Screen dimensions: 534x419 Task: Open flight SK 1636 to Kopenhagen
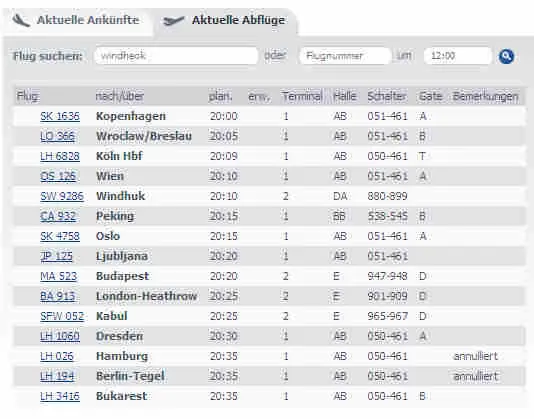pyautogui.click(x=60, y=116)
